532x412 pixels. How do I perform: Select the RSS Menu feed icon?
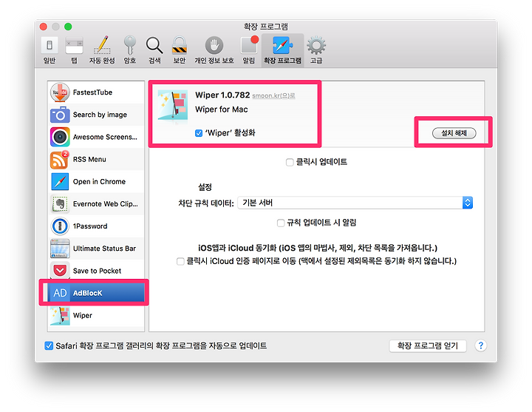pos(59,160)
